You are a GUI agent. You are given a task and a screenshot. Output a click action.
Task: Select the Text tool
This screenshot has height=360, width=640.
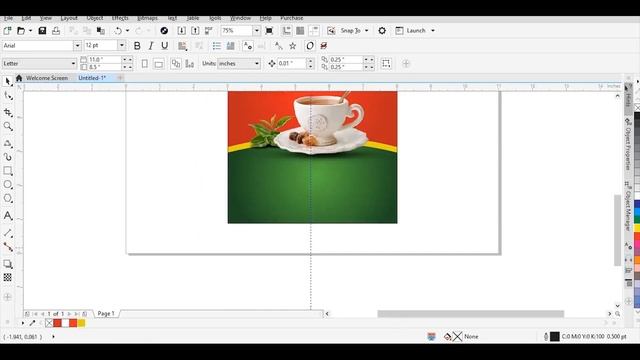pos(8,216)
